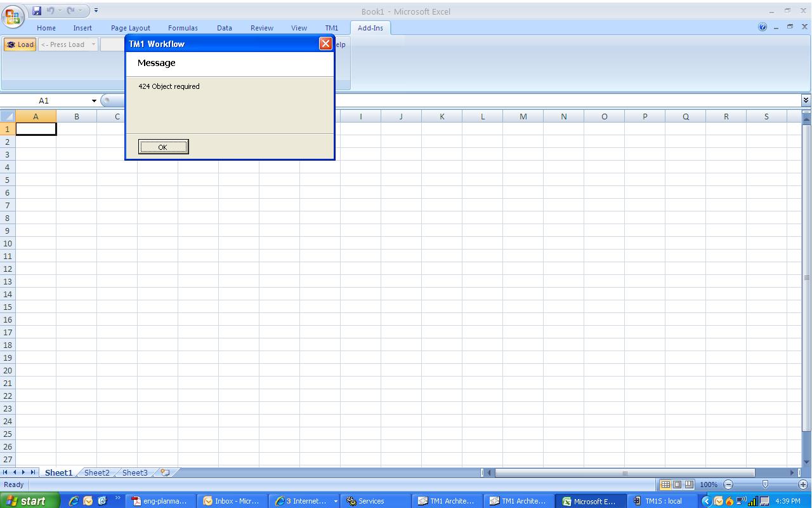Expand hidden system tray icons
The width and height of the screenshot is (812, 508).
coord(706,501)
